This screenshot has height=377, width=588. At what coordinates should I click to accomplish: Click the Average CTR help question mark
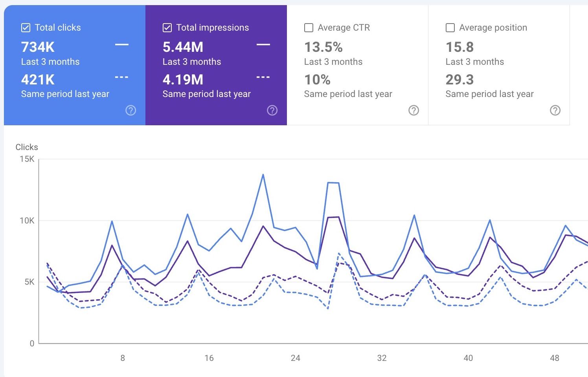(413, 110)
